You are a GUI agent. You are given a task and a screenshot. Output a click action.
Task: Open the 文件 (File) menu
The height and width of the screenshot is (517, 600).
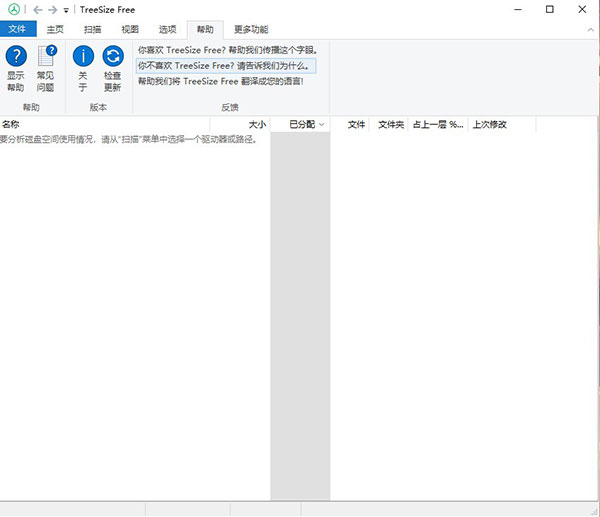pos(18,29)
